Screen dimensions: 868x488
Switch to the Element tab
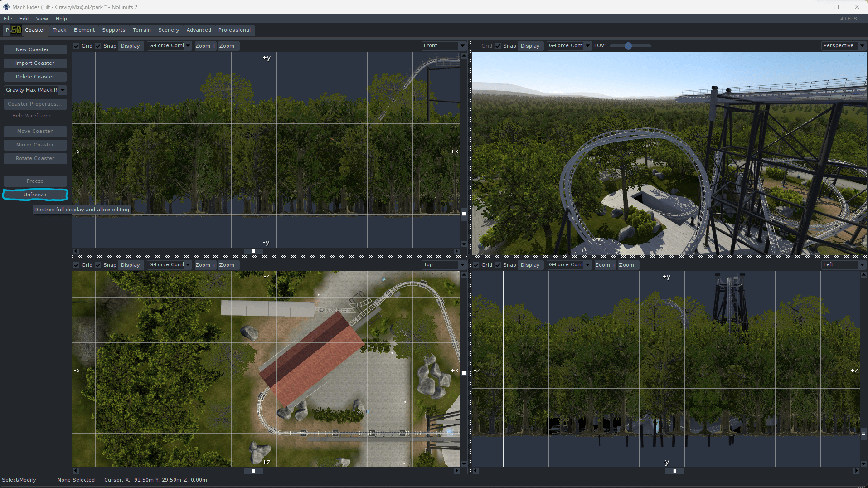84,30
